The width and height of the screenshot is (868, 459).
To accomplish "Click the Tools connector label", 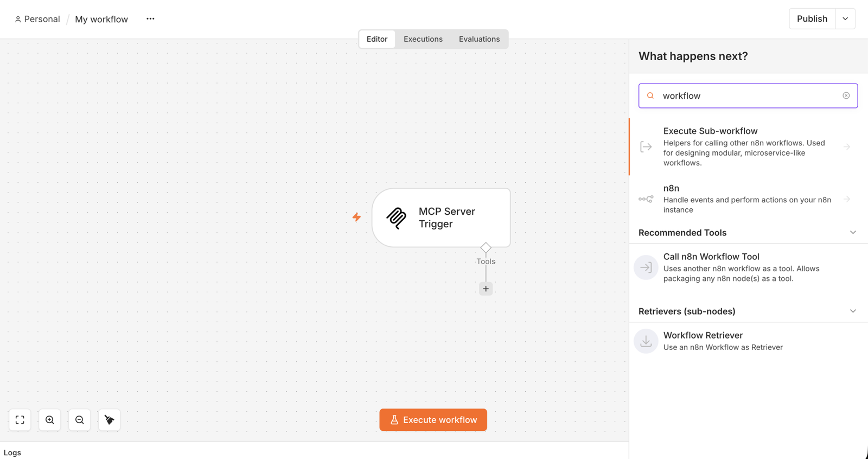I will (x=486, y=262).
